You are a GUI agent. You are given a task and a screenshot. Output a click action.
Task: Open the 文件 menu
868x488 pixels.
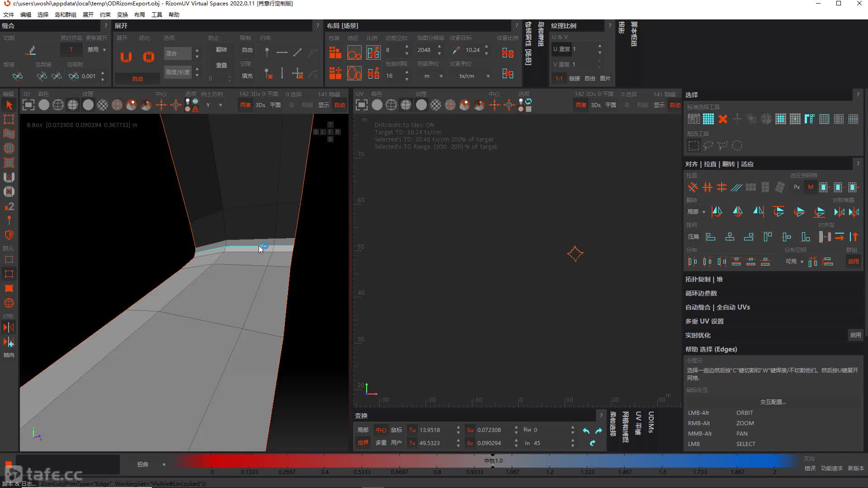point(9,14)
